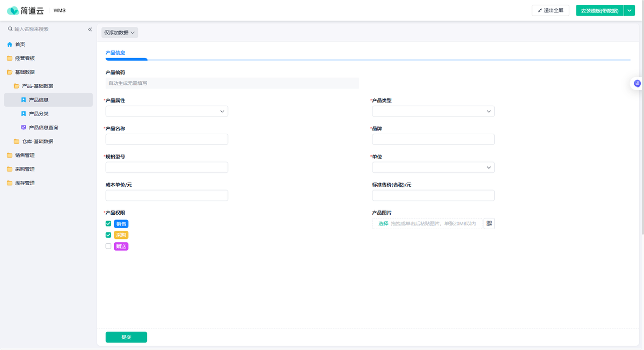Focus the 规格型号 input field

(x=167, y=167)
